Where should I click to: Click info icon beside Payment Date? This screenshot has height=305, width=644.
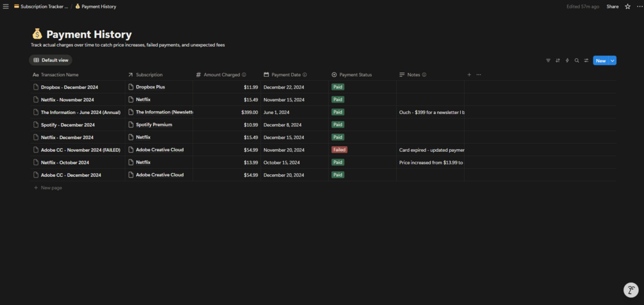[305, 75]
